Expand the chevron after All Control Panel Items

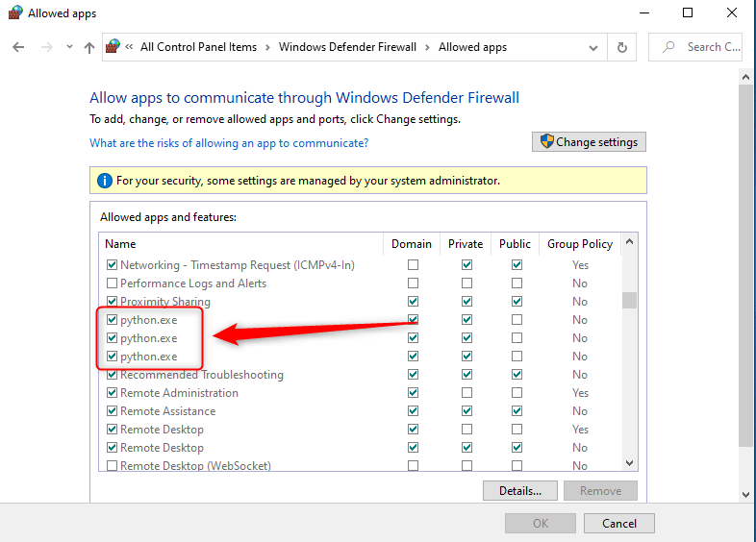[267, 47]
